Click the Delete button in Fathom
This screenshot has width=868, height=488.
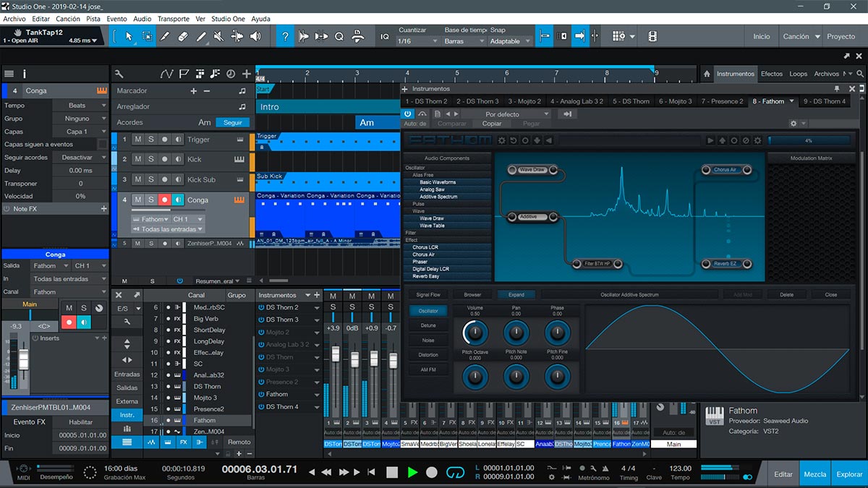click(786, 295)
